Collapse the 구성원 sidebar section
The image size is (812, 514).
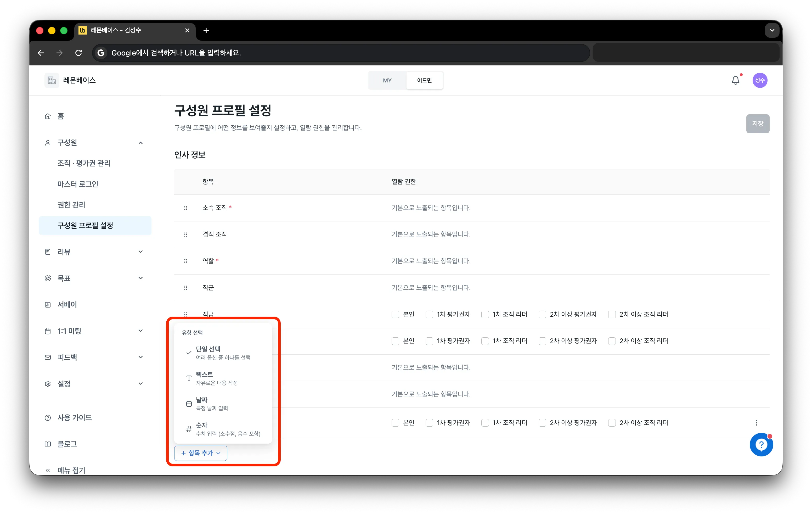[141, 143]
